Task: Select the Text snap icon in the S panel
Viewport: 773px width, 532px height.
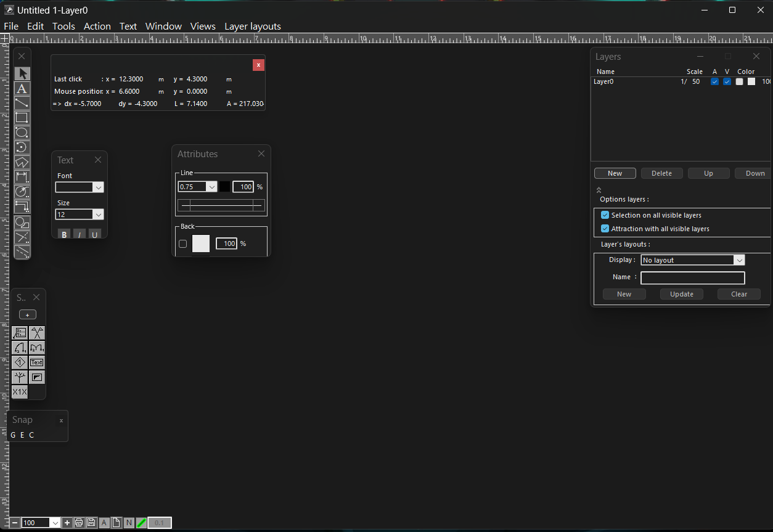Action: [37, 362]
